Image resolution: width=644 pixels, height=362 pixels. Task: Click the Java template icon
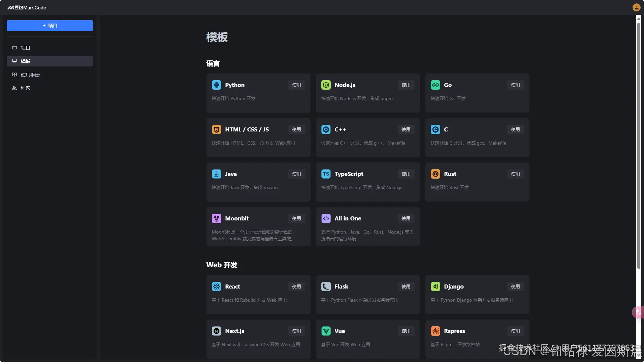[x=217, y=174]
